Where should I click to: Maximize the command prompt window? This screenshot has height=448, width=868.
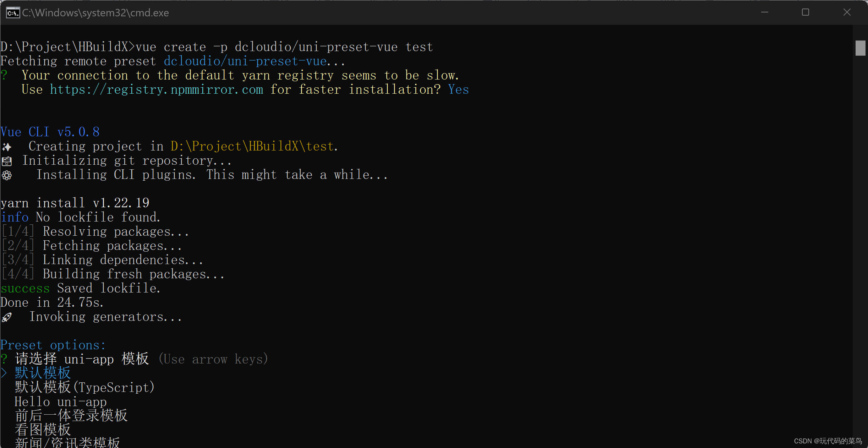click(806, 12)
